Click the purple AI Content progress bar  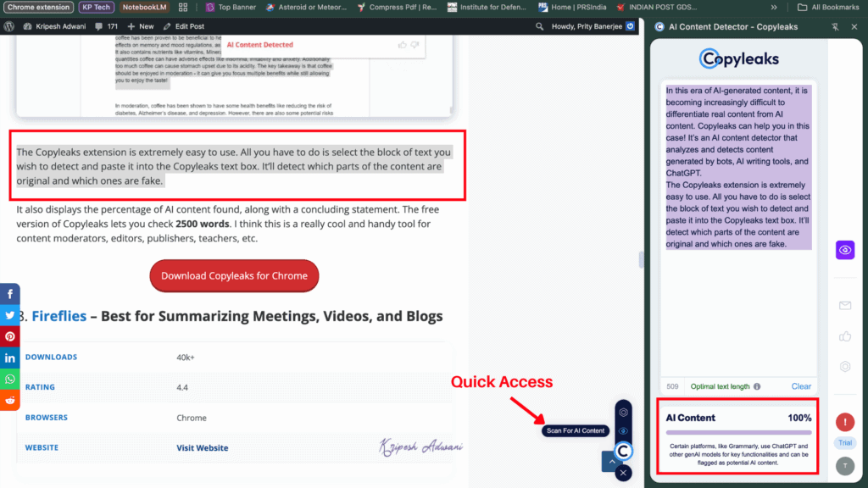(x=737, y=433)
